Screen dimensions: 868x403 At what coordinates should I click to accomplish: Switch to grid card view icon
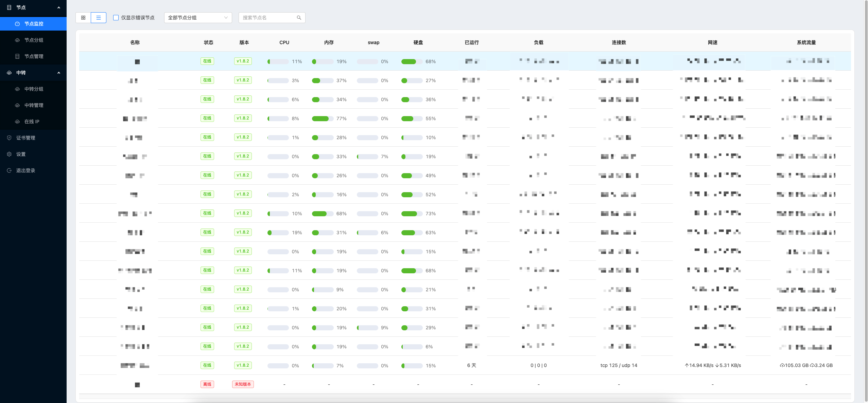point(83,18)
